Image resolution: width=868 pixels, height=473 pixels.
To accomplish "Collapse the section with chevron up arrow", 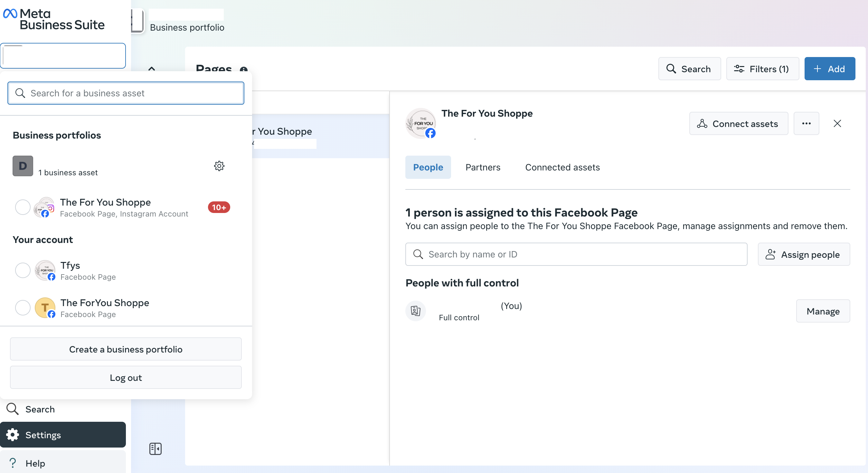I will pyautogui.click(x=152, y=69).
